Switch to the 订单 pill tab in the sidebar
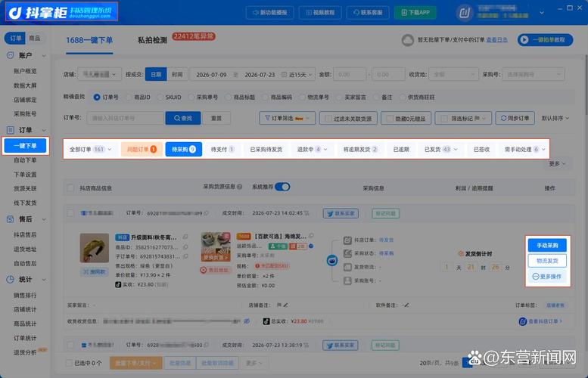 point(15,38)
